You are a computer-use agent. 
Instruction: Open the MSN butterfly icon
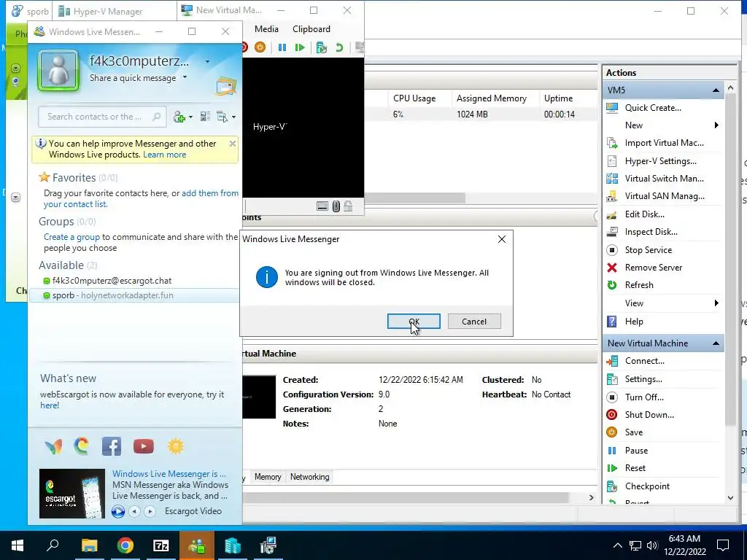pos(53,446)
